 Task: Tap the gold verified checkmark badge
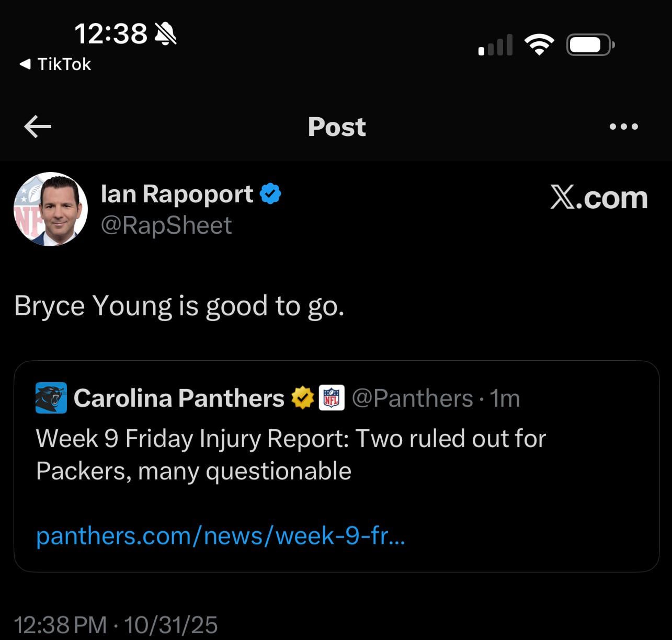click(302, 398)
